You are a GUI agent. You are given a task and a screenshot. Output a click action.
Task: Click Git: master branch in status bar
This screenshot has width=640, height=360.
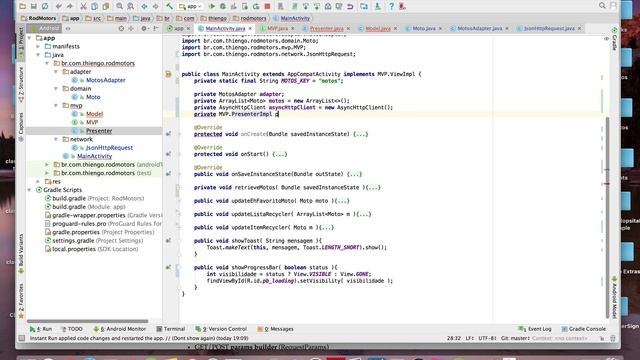click(x=515, y=338)
